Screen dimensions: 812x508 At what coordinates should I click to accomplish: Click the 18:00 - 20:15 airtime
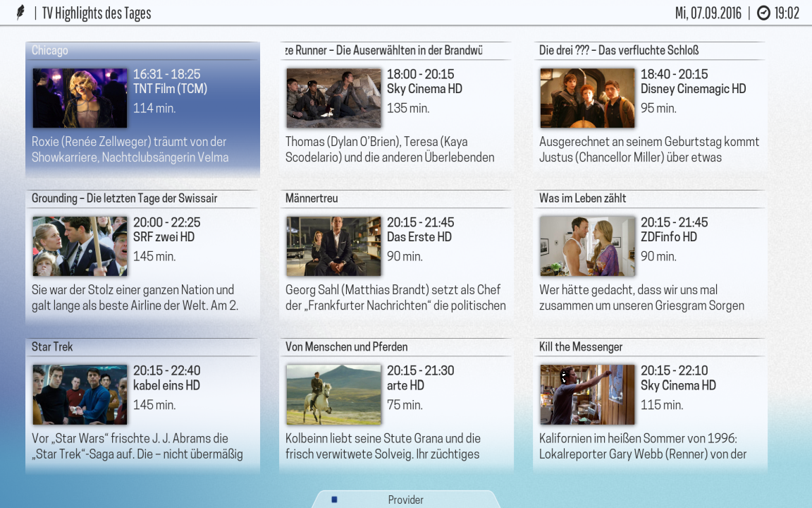[x=421, y=74]
